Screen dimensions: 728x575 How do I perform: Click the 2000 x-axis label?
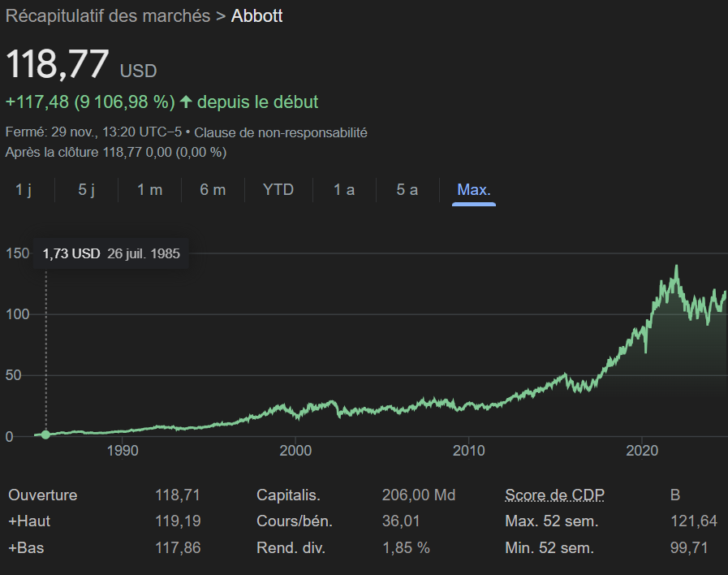(x=295, y=451)
